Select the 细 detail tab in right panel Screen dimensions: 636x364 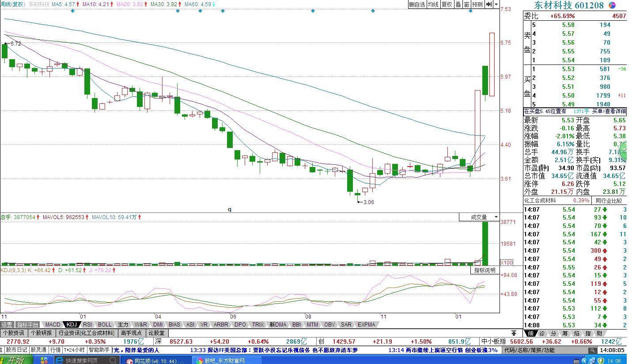(x=530, y=333)
